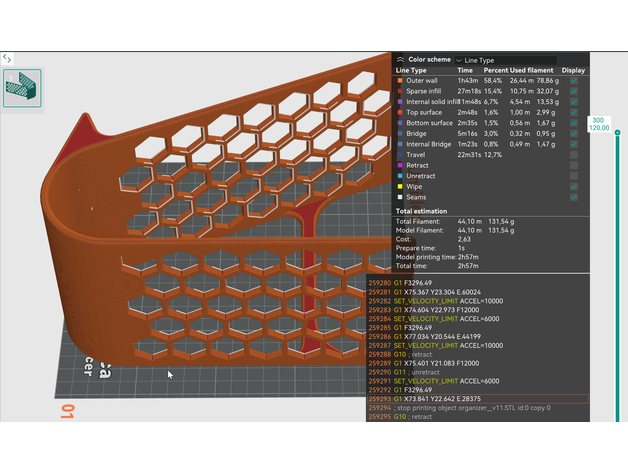The height and width of the screenshot is (472, 628).
Task: Toggle Sparse infill display checkbox
Action: pos(573,91)
